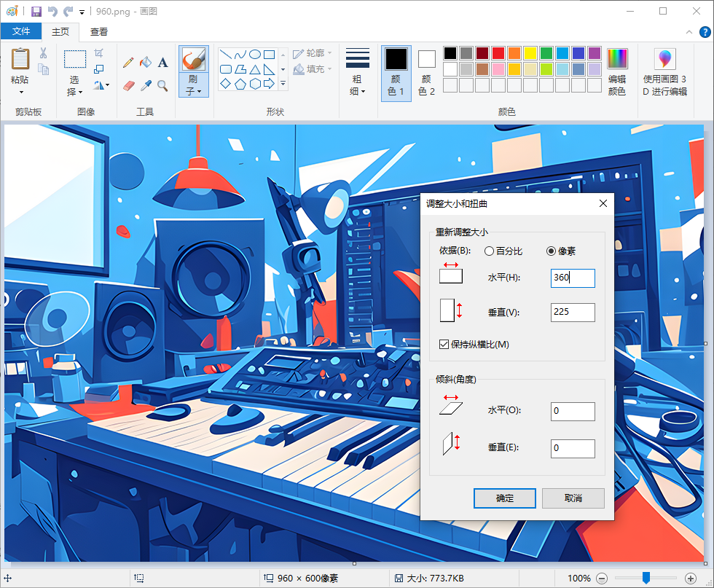Click the Crop icon in Image group
The height and width of the screenshot is (588, 714).
pos(99,53)
